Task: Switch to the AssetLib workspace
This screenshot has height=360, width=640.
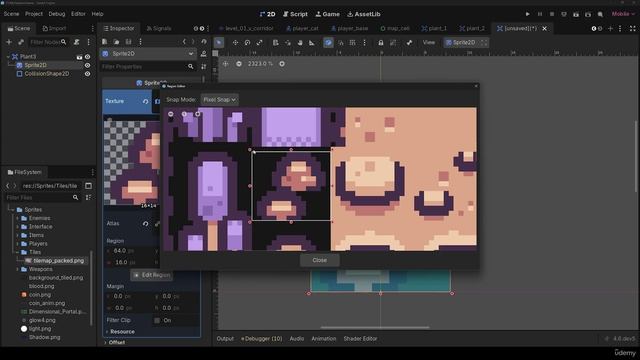Action: tap(364, 14)
